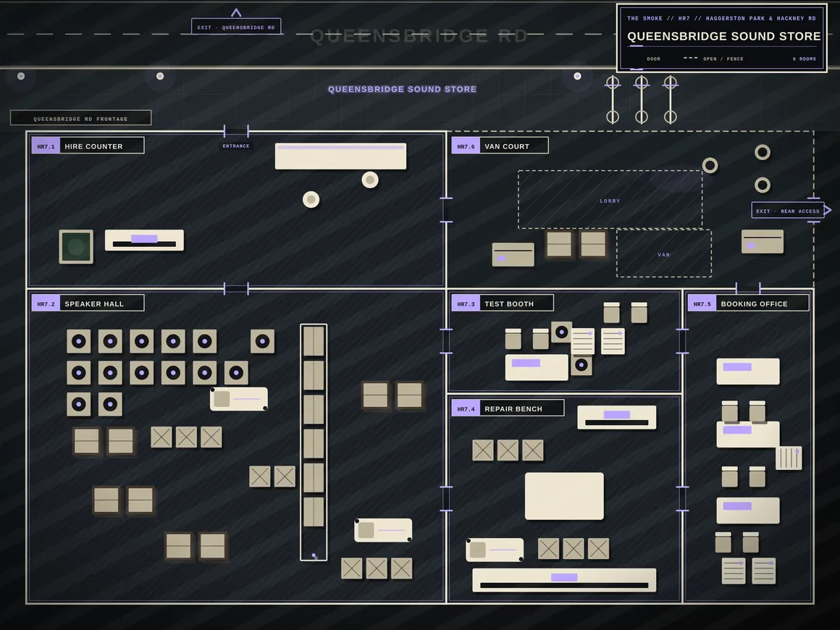
Task: Open the HR7.6 Van Court room label
Action: coord(500,146)
